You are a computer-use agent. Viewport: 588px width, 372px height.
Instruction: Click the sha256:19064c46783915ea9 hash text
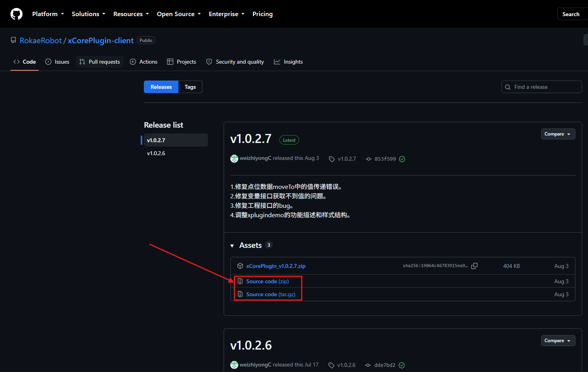435,266
